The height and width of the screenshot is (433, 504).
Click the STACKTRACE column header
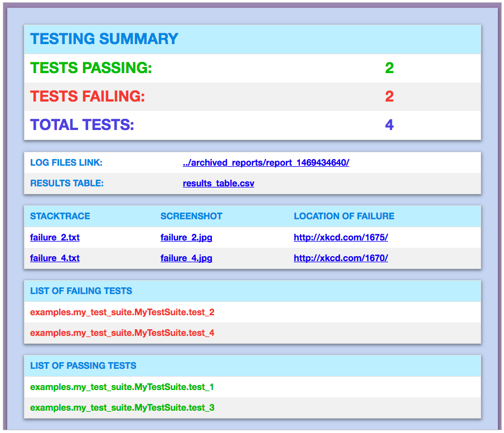coord(60,216)
